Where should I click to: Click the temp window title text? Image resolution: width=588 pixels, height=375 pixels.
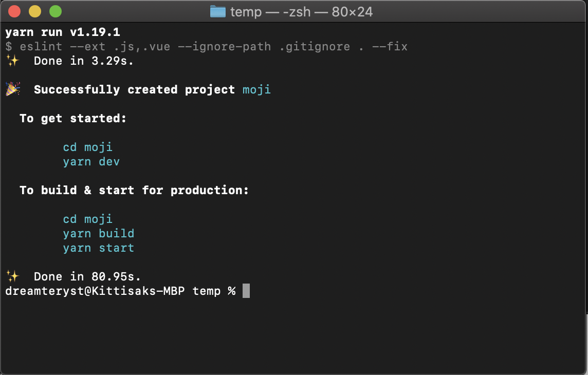tap(247, 11)
